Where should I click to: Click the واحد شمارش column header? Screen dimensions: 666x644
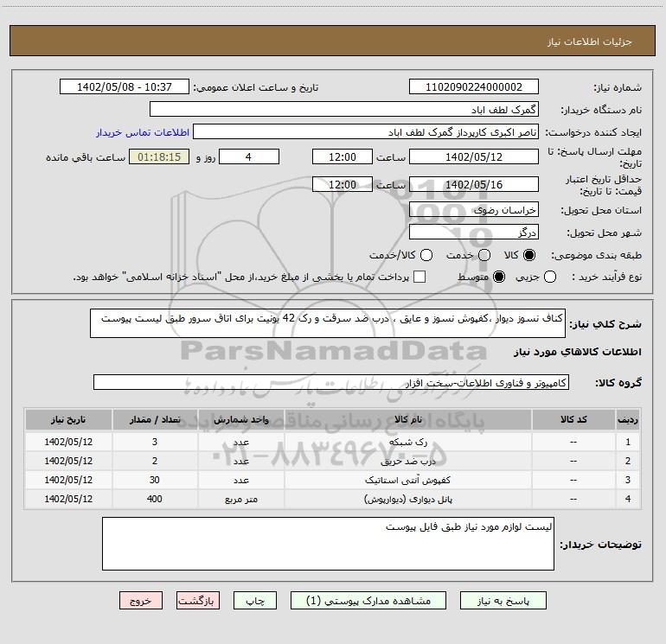pos(240,419)
